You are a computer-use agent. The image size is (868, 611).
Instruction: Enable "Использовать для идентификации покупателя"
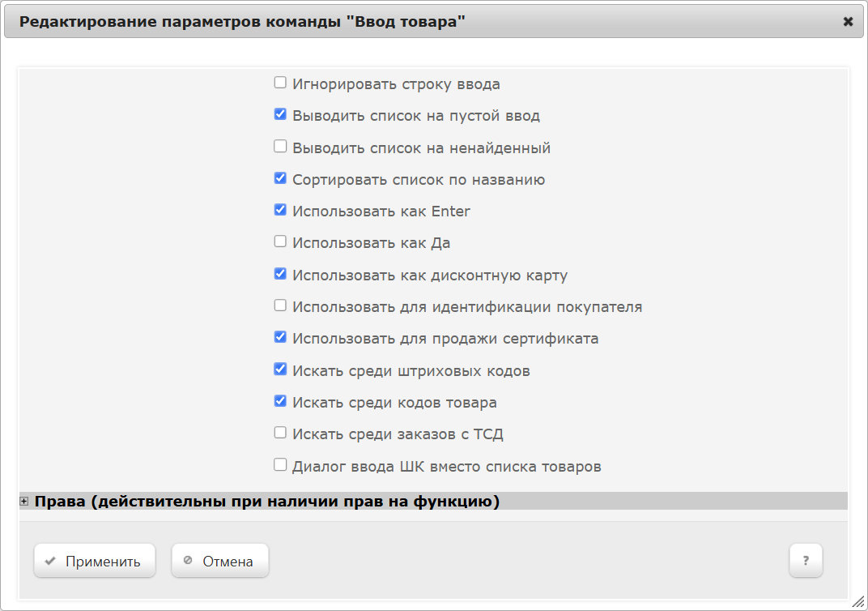[280, 305]
